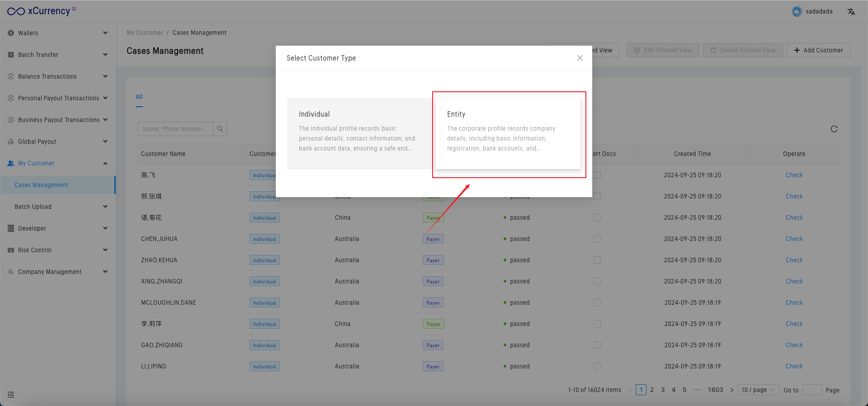The width and height of the screenshot is (868, 406).
Task: Click Check link for 高,飞 row
Action: (794, 175)
